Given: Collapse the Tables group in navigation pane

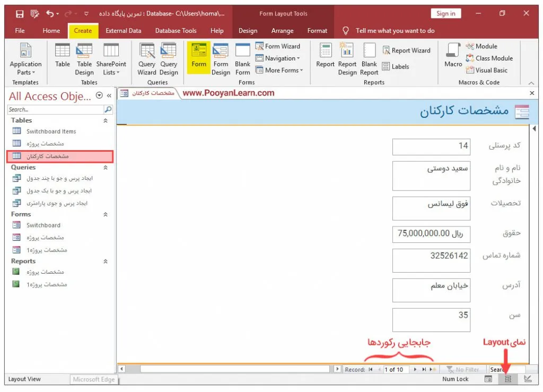Looking at the screenshot, I should pos(105,121).
